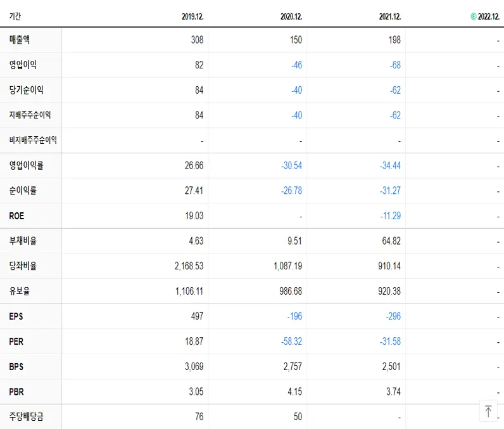Select the 2019.12. column header

tap(192, 16)
